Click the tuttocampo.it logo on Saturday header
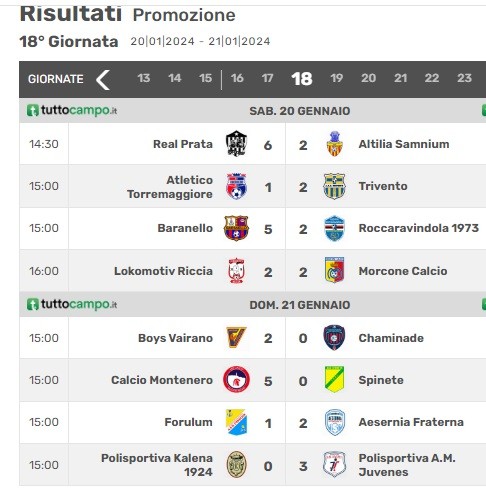The width and height of the screenshot is (486, 492). [x=72, y=110]
